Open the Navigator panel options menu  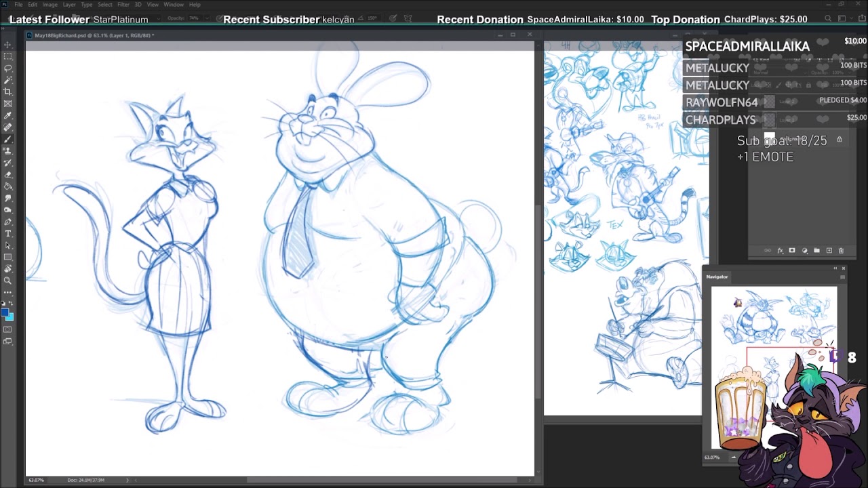843,277
